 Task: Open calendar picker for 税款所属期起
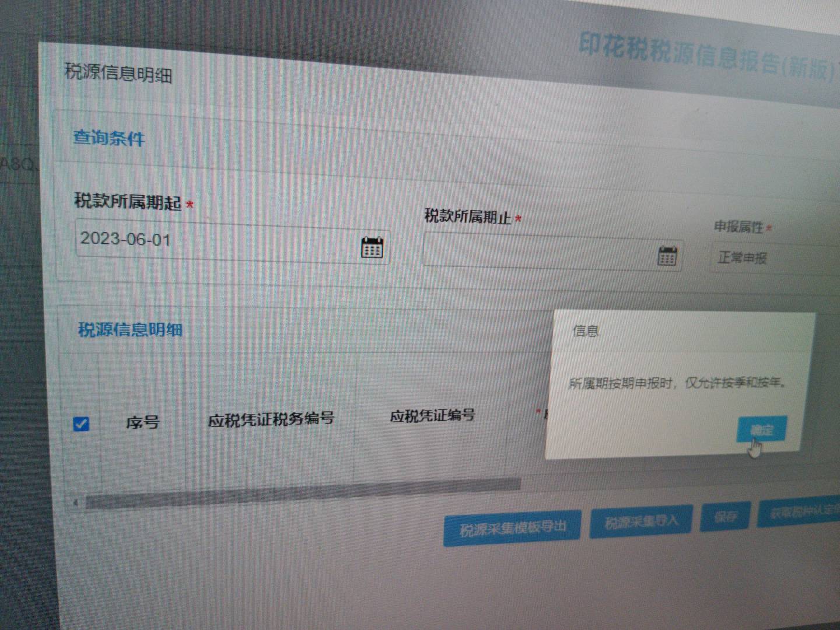372,247
